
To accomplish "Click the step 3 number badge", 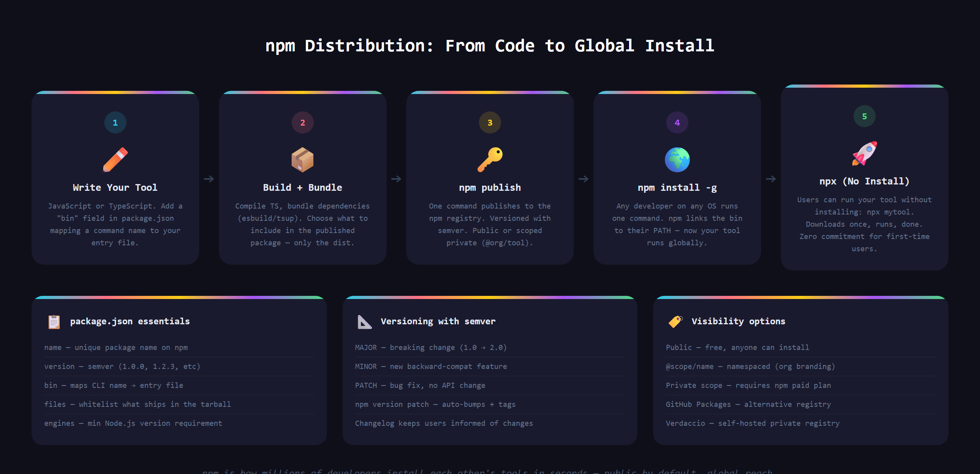I will [x=490, y=122].
